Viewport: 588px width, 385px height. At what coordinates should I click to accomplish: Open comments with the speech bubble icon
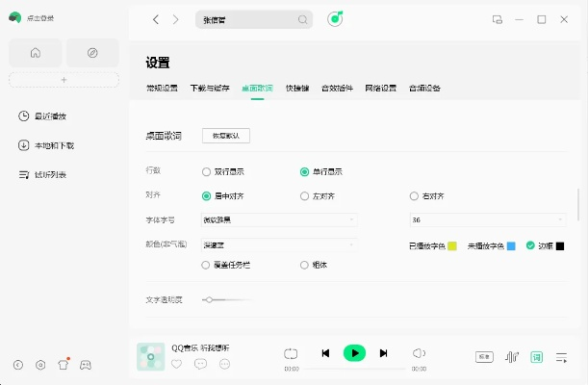click(200, 364)
